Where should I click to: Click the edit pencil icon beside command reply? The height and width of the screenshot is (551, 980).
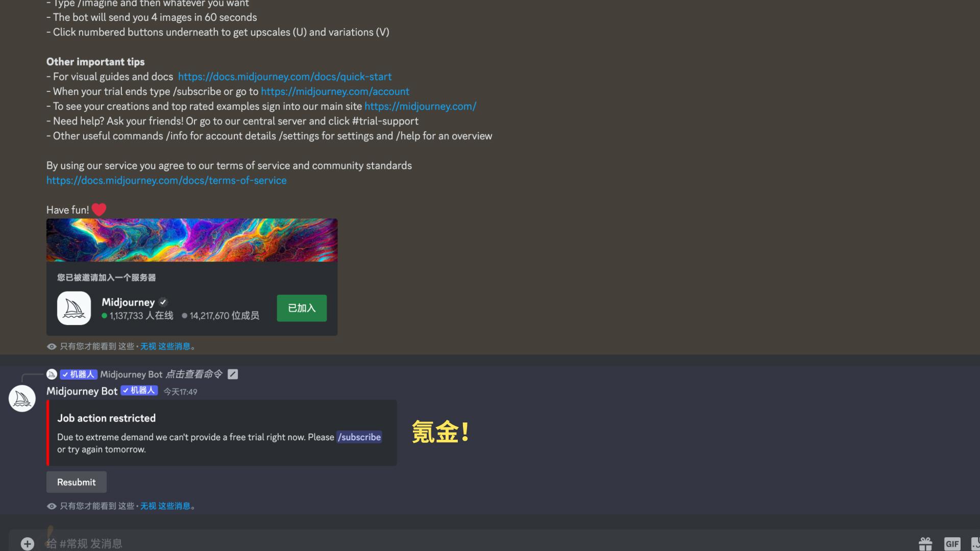point(233,374)
